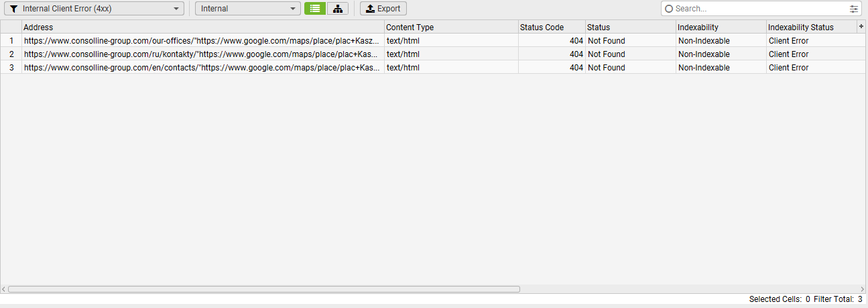Select row number 3
The width and height of the screenshot is (868, 308).
click(x=11, y=67)
